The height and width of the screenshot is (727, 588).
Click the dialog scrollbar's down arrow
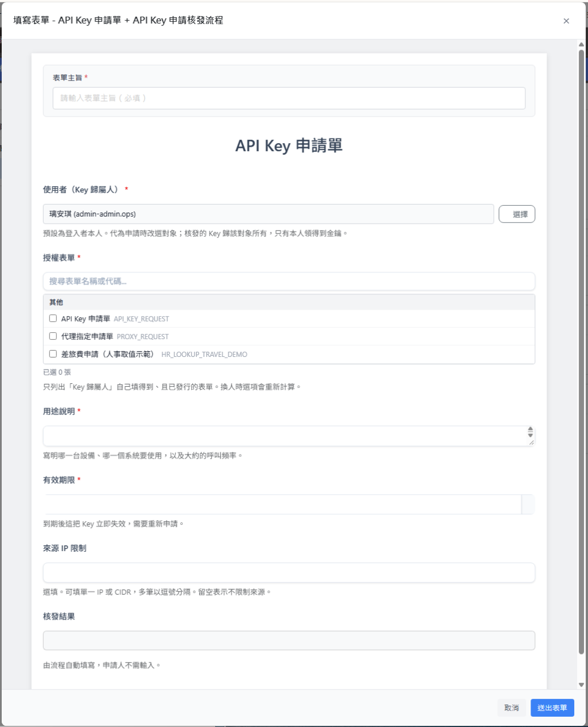tap(581, 684)
